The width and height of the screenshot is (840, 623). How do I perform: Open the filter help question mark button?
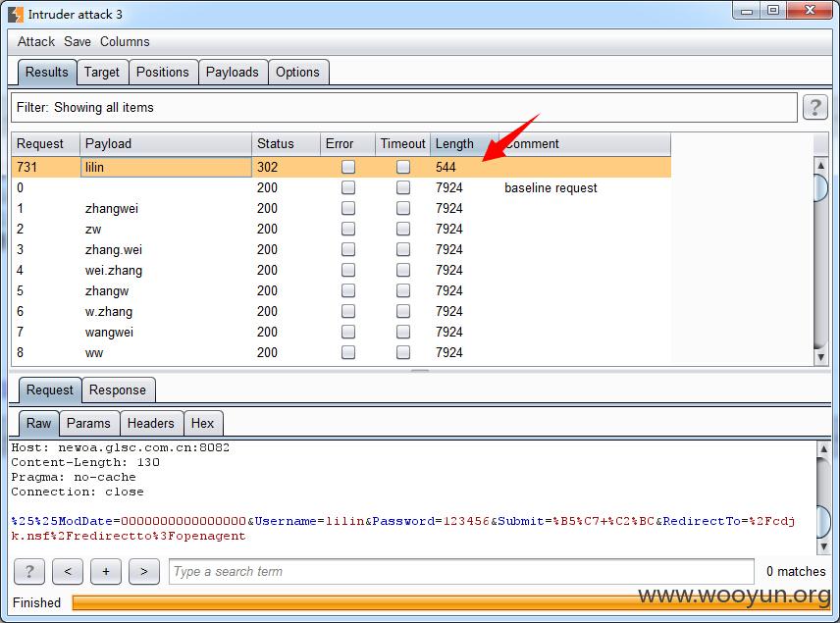point(814,107)
